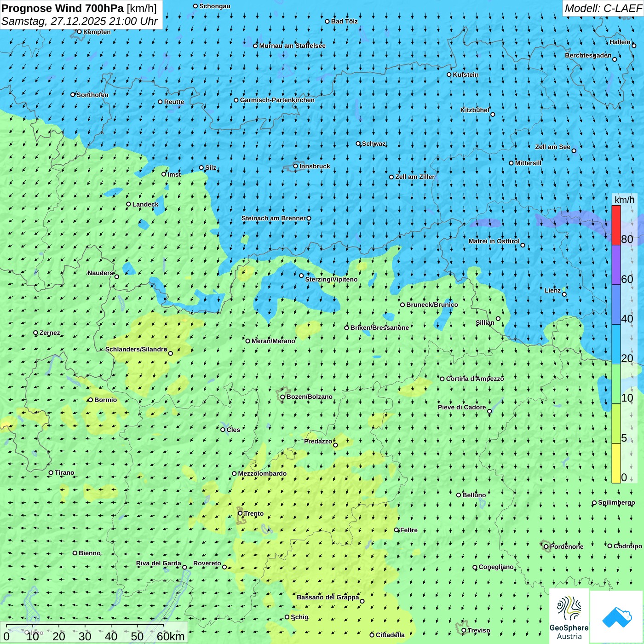Click the km/h legend unit label
The width and height of the screenshot is (644, 644).
tap(624, 200)
